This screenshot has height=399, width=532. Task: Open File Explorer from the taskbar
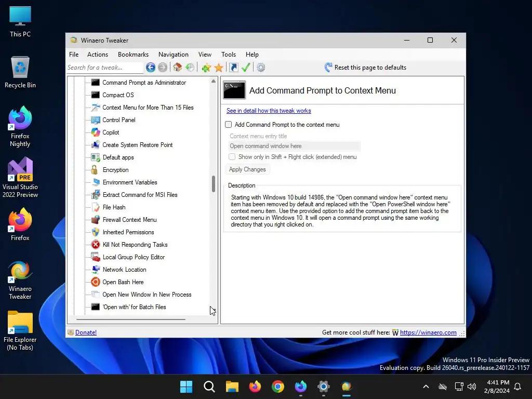pos(232,387)
